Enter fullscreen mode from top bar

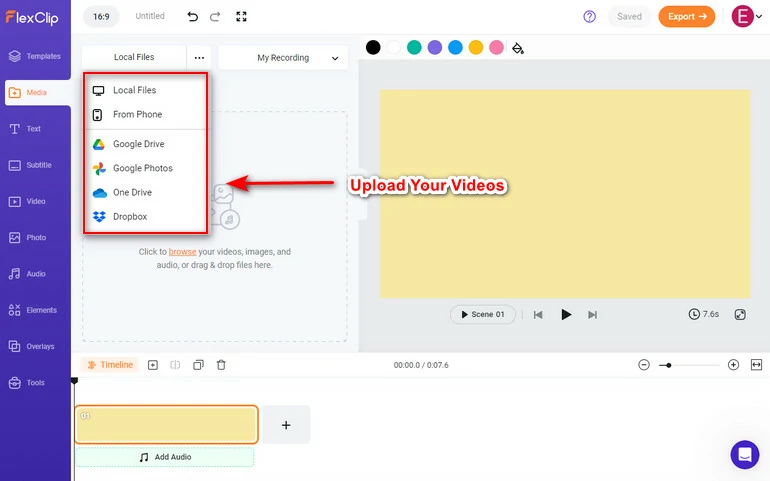[x=241, y=17]
